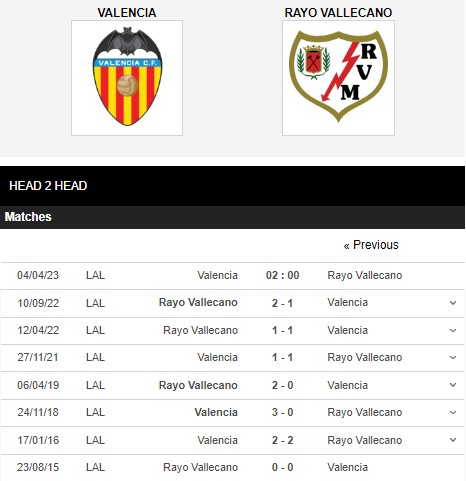Go to Previous matches link
The width and height of the screenshot is (466, 481).
pos(371,245)
